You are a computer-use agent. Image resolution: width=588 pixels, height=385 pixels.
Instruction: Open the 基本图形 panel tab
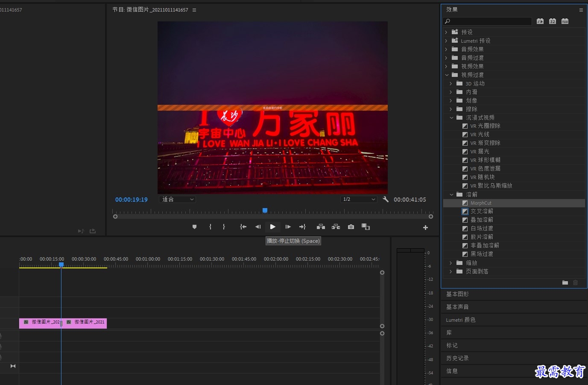click(457, 294)
